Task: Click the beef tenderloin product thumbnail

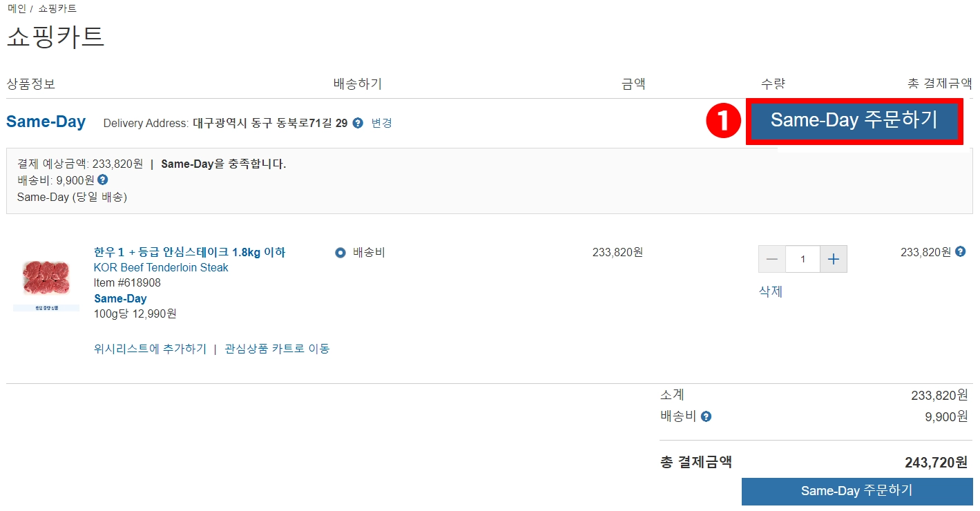Action: click(x=46, y=285)
